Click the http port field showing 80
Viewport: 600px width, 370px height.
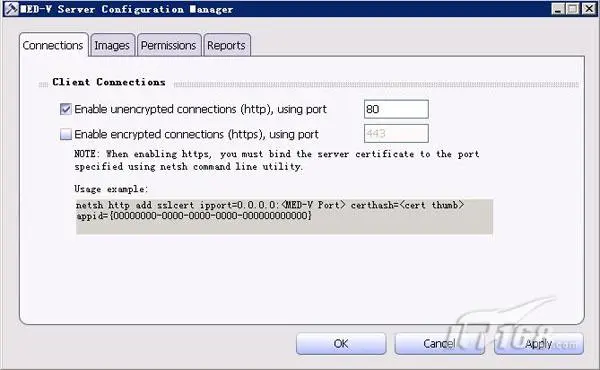[x=396, y=109]
